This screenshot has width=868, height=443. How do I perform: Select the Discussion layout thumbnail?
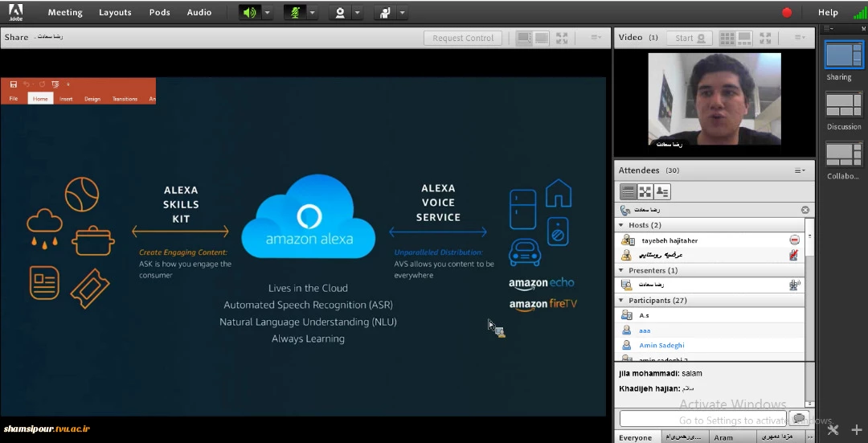click(844, 105)
